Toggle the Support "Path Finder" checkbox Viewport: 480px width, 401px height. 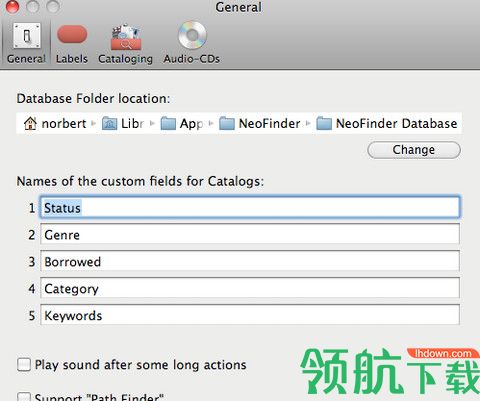coord(24,397)
